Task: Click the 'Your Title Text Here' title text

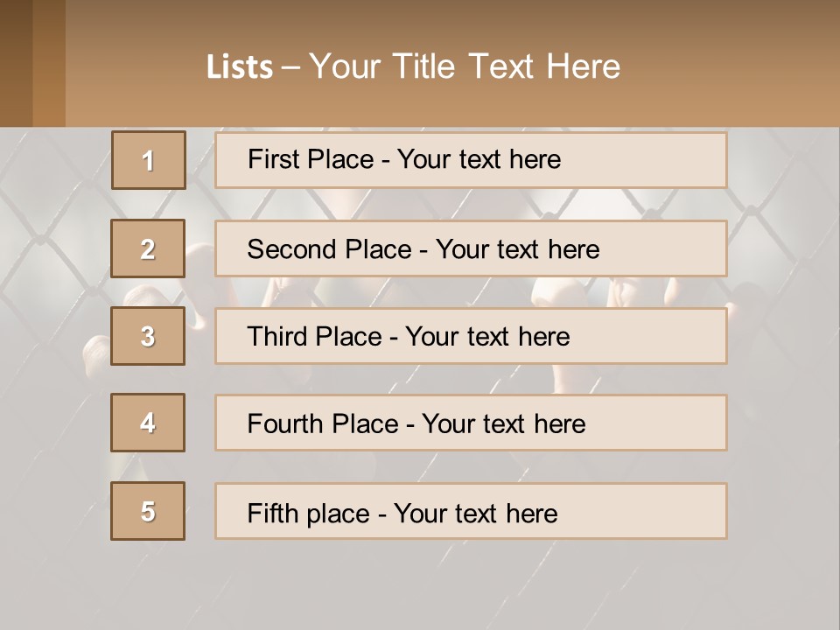Action: click(465, 66)
